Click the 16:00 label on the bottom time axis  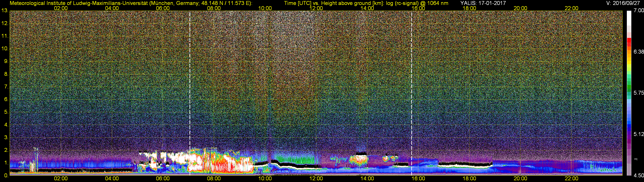pos(418,179)
